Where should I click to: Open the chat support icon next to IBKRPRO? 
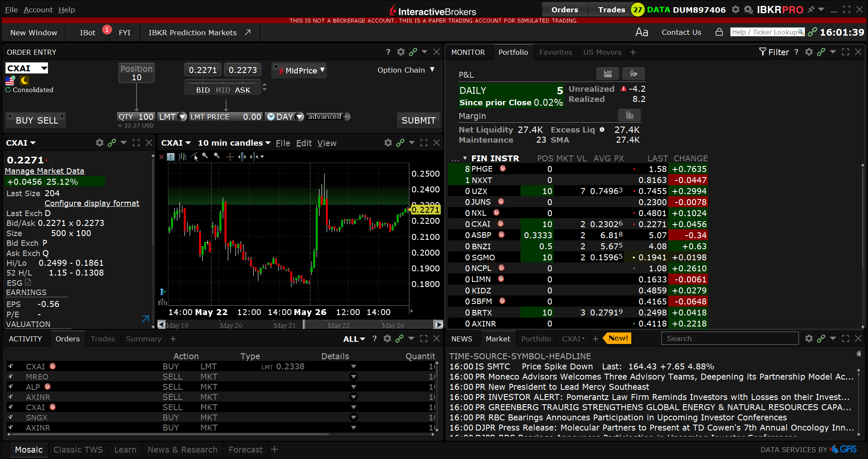point(748,9)
